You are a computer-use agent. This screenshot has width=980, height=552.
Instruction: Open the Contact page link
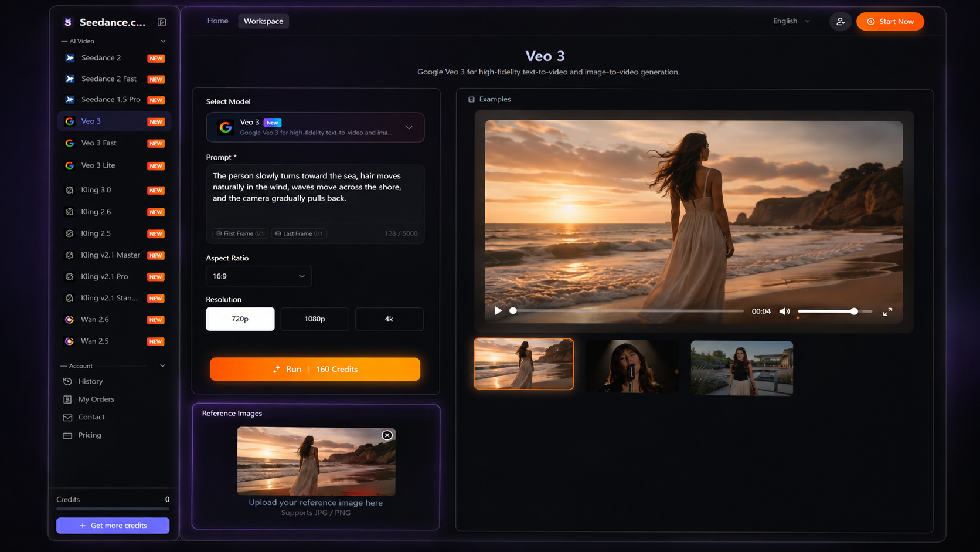pyautogui.click(x=91, y=417)
